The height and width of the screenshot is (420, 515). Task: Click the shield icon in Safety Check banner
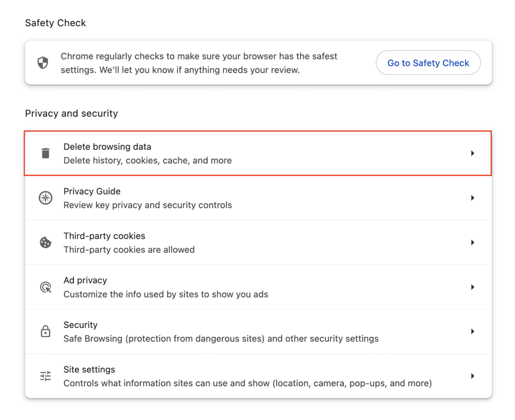(43, 62)
